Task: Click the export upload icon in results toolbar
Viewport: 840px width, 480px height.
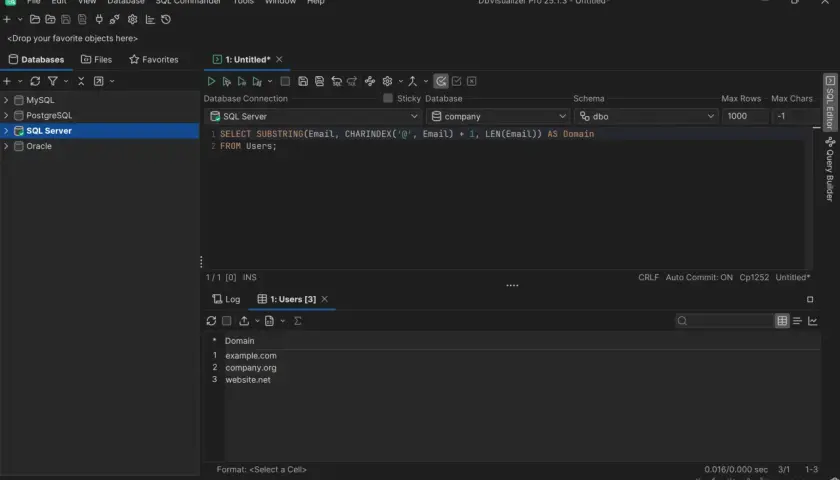Action: coord(244,321)
